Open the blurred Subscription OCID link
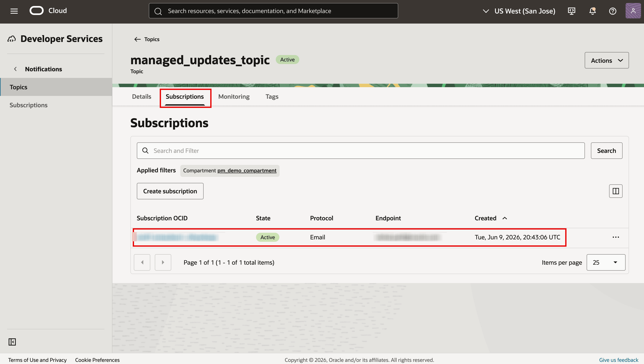 177,237
